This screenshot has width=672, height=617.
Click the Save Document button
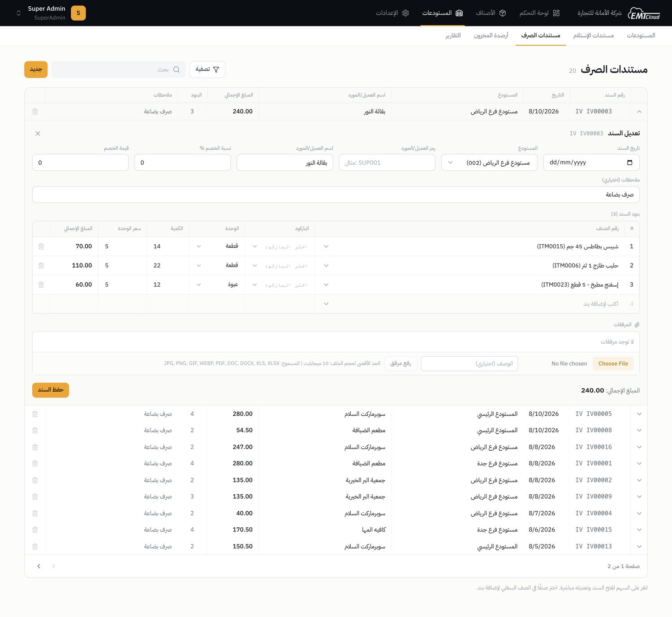point(51,390)
